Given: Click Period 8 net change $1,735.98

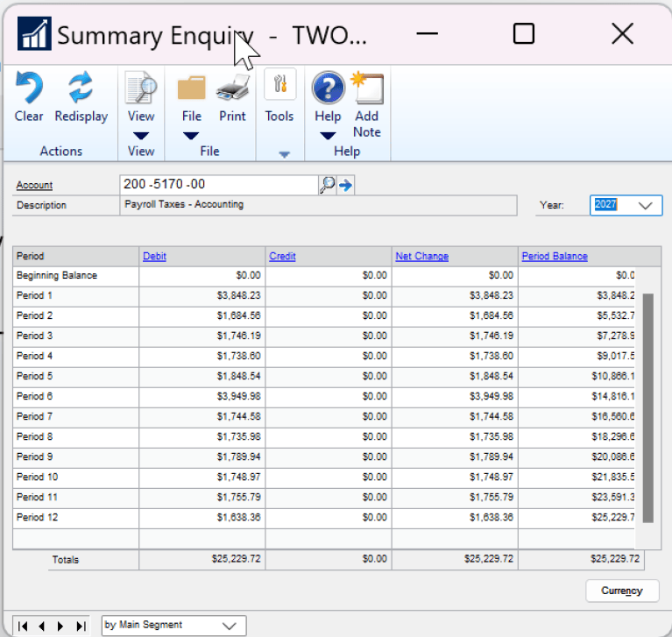Looking at the screenshot, I should [x=492, y=436].
